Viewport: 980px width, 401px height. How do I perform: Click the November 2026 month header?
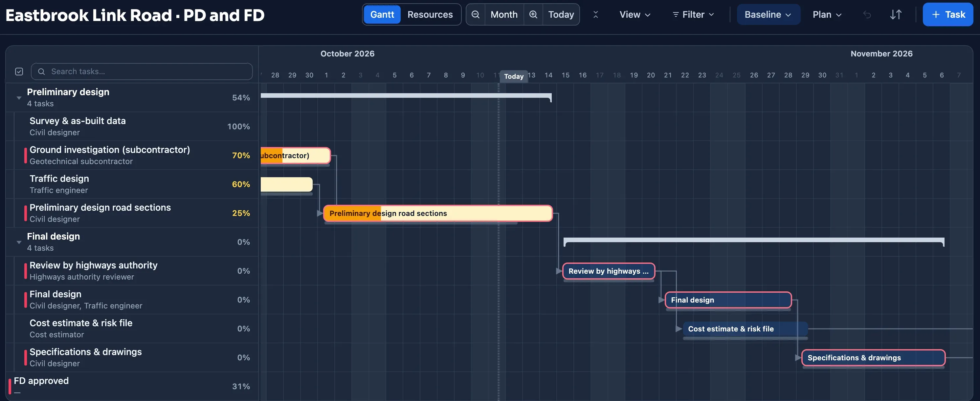tap(881, 53)
